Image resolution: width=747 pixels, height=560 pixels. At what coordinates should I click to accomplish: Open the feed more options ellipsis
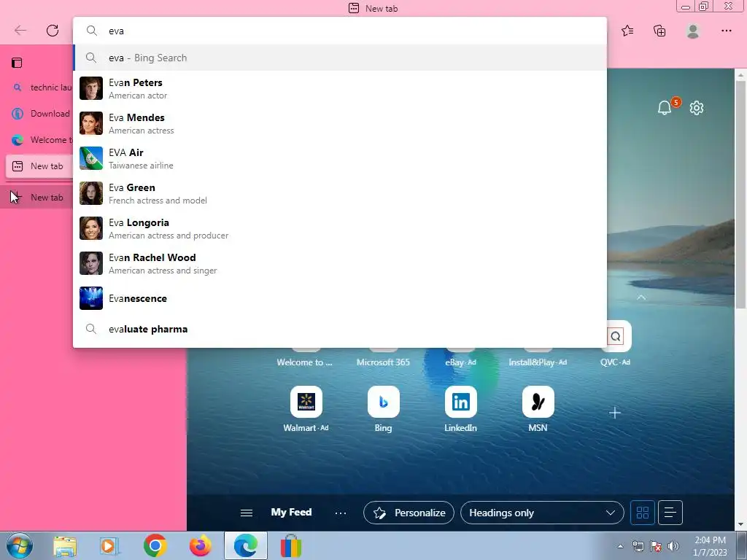tap(340, 513)
